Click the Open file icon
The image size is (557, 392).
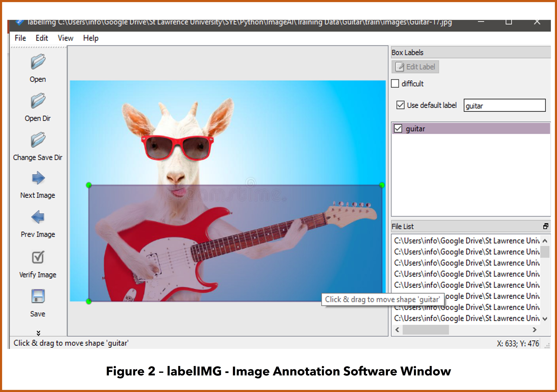(38, 62)
